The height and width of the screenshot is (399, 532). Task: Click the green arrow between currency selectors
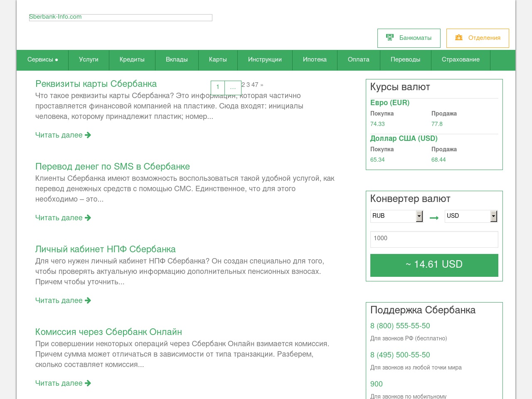pos(434,218)
